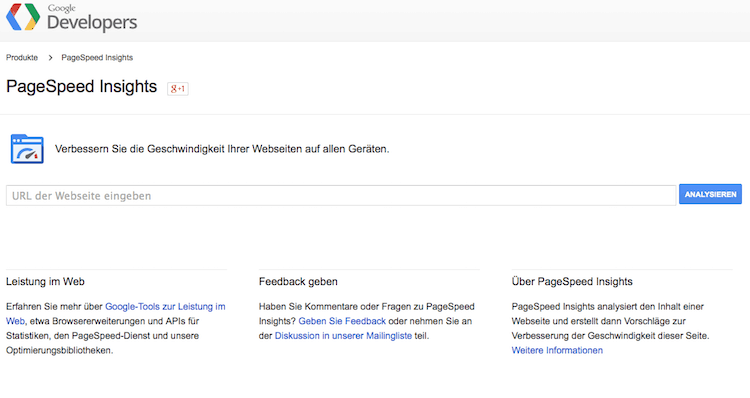The width and height of the screenshot is (750, 398).
Task: Click the PageSpeed Insights page heading
Action: click(81, 87)
